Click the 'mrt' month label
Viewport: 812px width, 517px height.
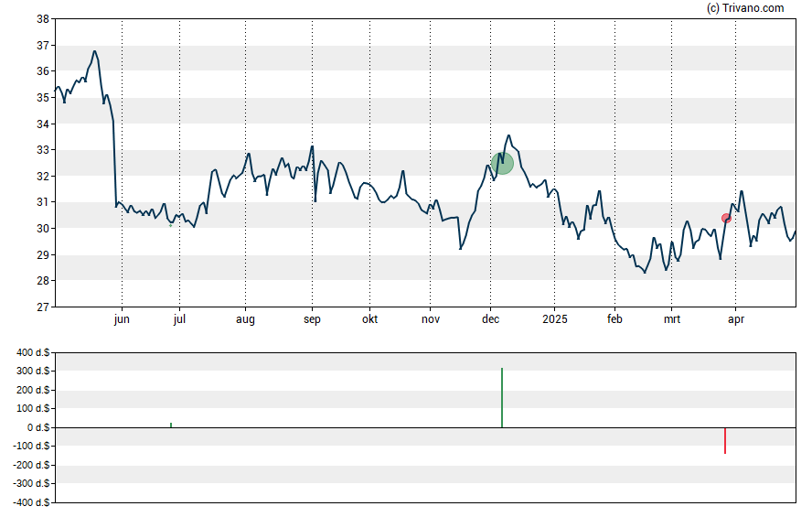click(x=672, y=319)
